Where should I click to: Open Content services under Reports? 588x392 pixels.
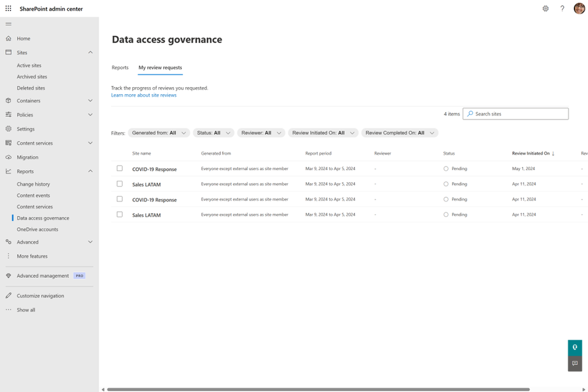(x=35, y=207)
